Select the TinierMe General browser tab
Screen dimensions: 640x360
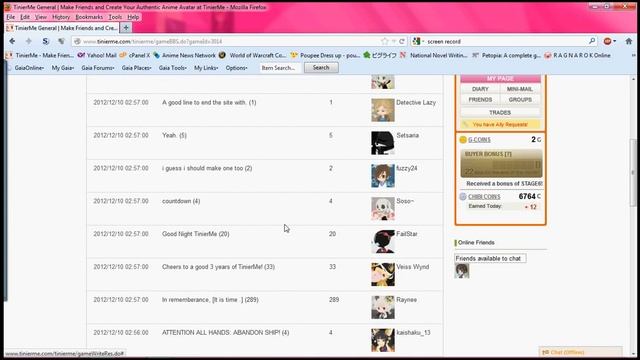(62, 28)
